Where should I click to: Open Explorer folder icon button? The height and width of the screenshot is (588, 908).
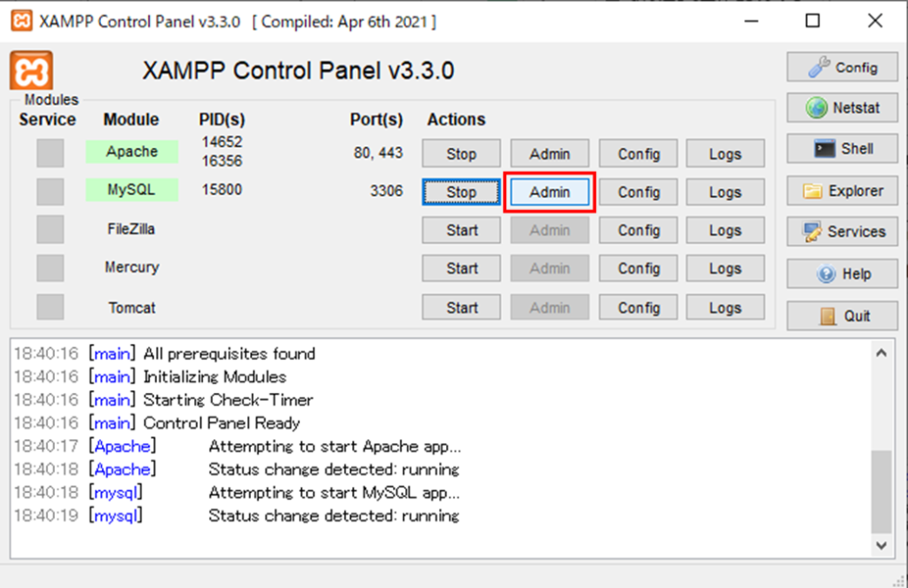[842, 191]
